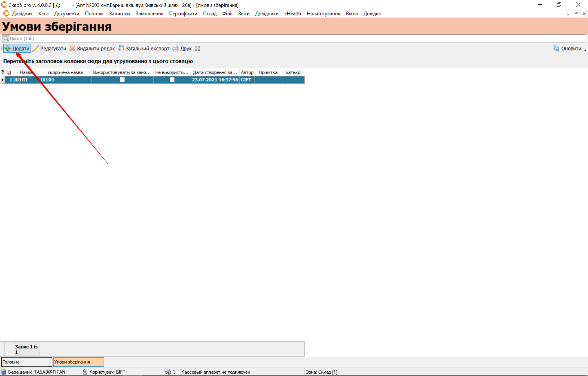Click the row indicator arrow of the first record
This screenshot has height=376, width=588.
click(x=2, y=80)
